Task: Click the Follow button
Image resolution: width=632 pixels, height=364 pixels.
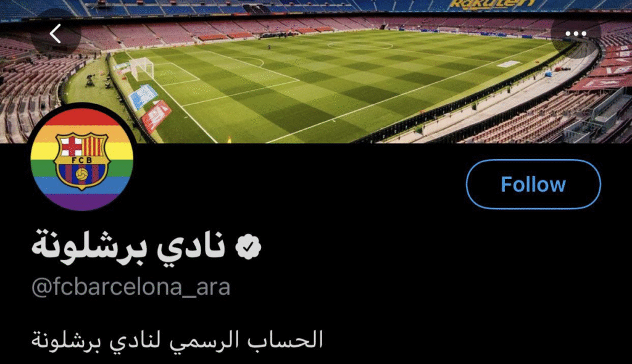Action: click(533, 184)
